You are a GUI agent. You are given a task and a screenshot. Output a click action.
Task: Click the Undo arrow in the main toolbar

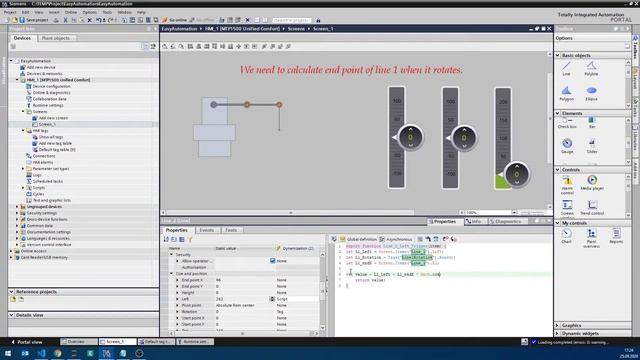[98, 20]
